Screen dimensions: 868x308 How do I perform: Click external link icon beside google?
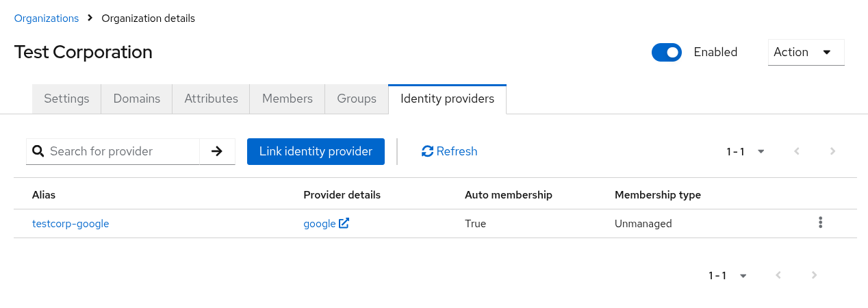tap(344, 223)
